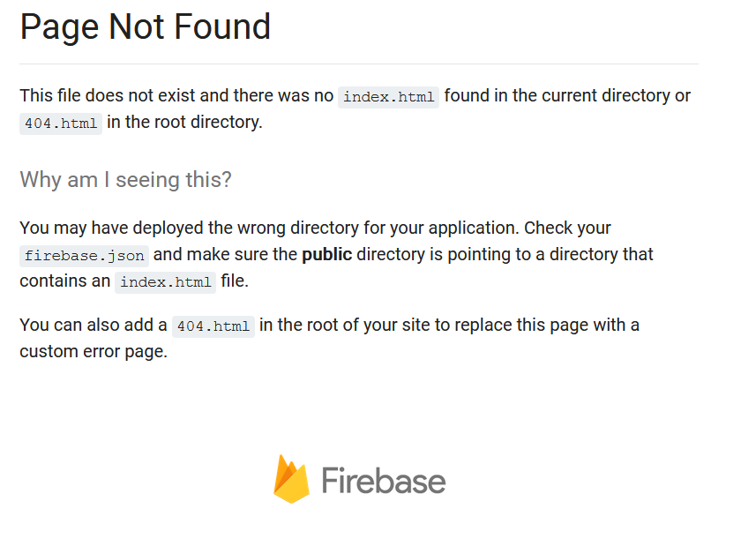The width and height of the screenshot is (756, 554).
Task: Click the word 'file.' after index.html
Action: tap(235, 281)
